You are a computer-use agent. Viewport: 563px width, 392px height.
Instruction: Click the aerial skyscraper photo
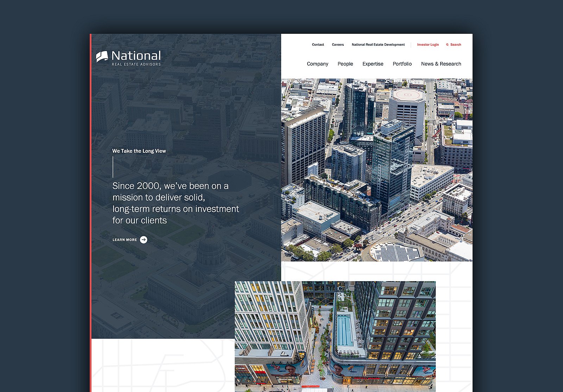(377, 170)
